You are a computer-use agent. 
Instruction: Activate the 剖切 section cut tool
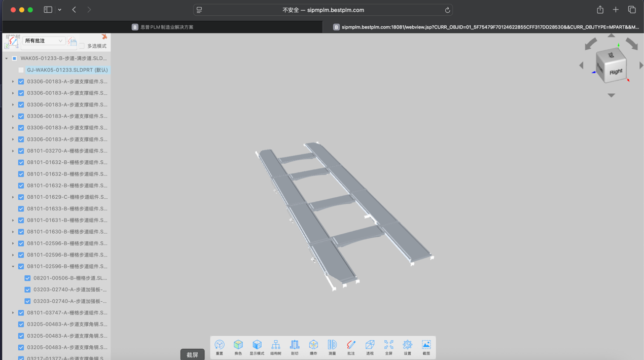[x=295, y=347]
